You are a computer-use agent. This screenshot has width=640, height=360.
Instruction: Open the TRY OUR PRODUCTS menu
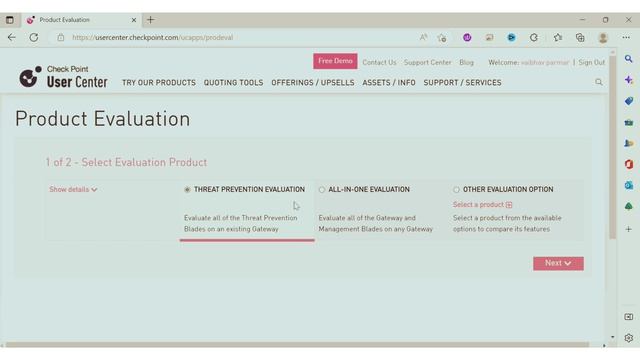[159, 83]
